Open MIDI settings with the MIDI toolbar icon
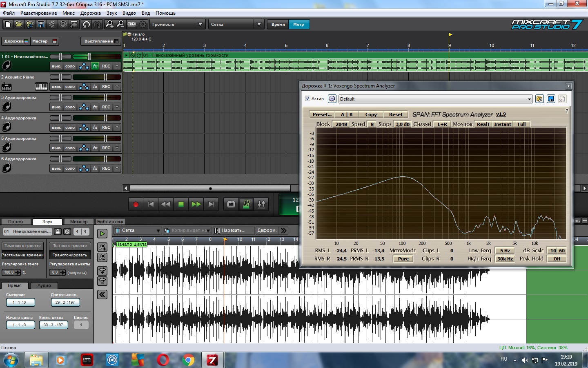This screenshot has height=368, width=588. 131,25
